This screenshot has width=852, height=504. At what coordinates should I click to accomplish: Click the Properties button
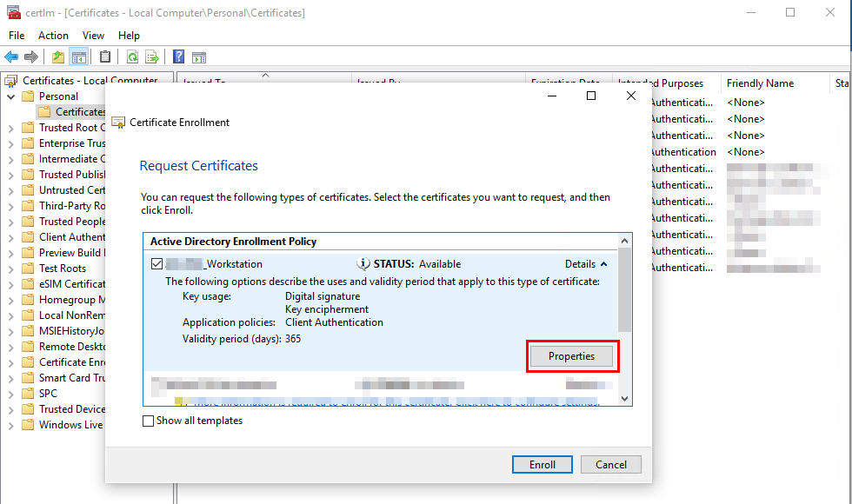click(572, 356)
